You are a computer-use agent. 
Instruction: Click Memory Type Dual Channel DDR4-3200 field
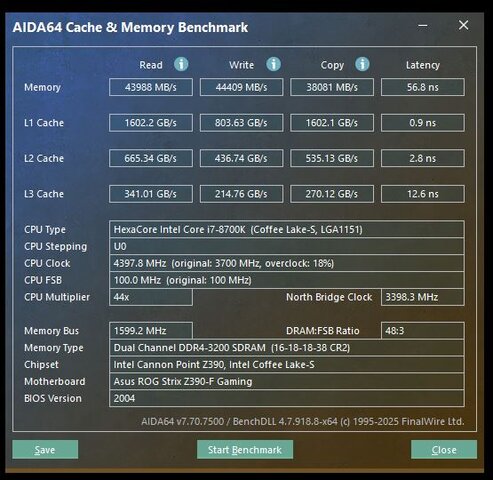point(287,348)
